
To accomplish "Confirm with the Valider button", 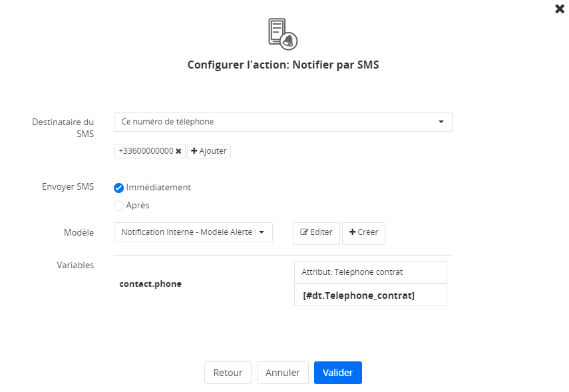I will [337, 373].
